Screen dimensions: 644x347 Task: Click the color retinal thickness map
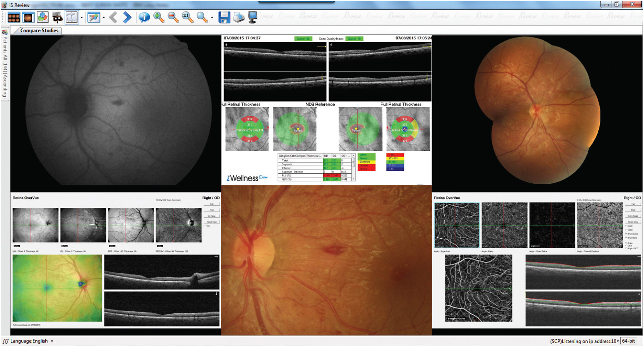[x=57, y=288]
